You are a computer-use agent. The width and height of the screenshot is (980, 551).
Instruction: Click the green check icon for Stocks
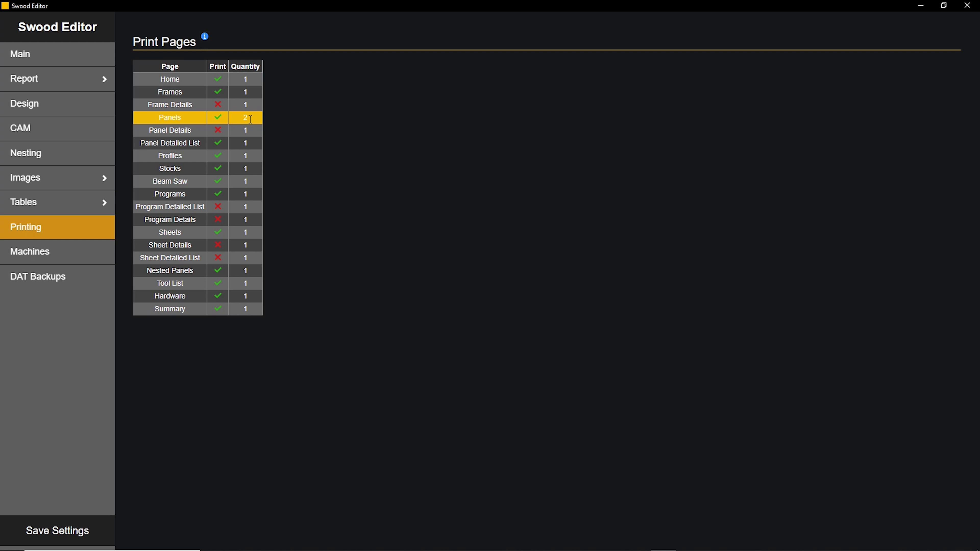coord(217,168)
